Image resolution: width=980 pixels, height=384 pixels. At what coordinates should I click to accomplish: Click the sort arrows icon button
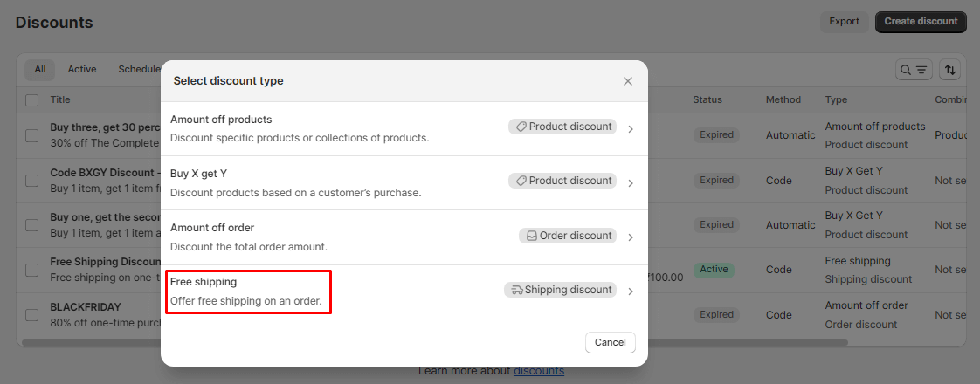950,70
